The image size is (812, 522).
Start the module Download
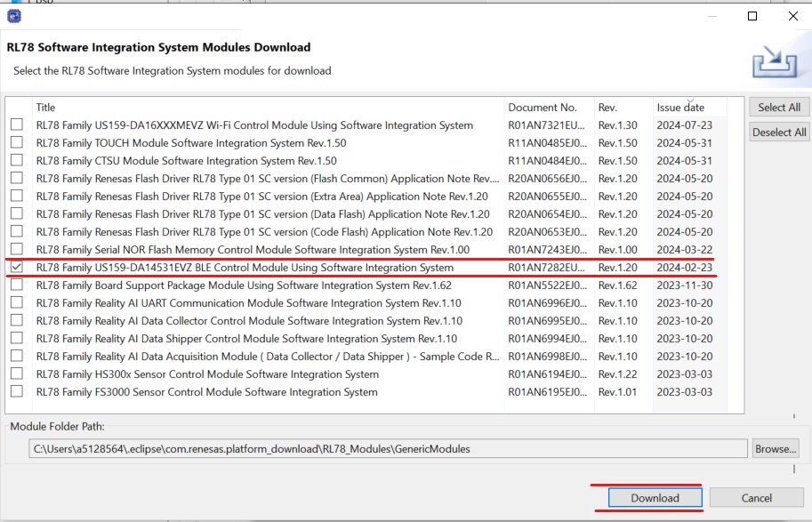(x=655, y=498)
